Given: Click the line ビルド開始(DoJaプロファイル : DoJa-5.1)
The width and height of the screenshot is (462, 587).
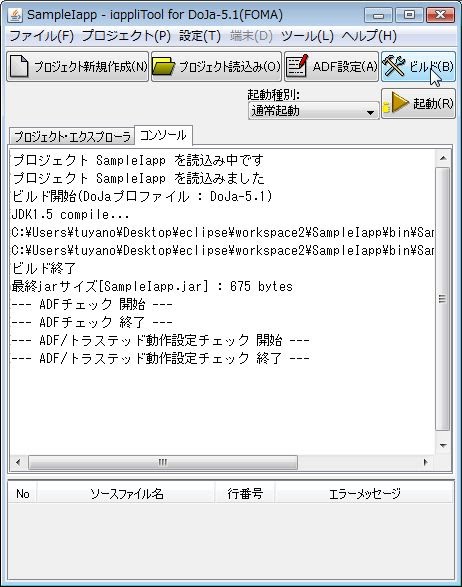Looking at the screenshot, I should coord(142,197).
